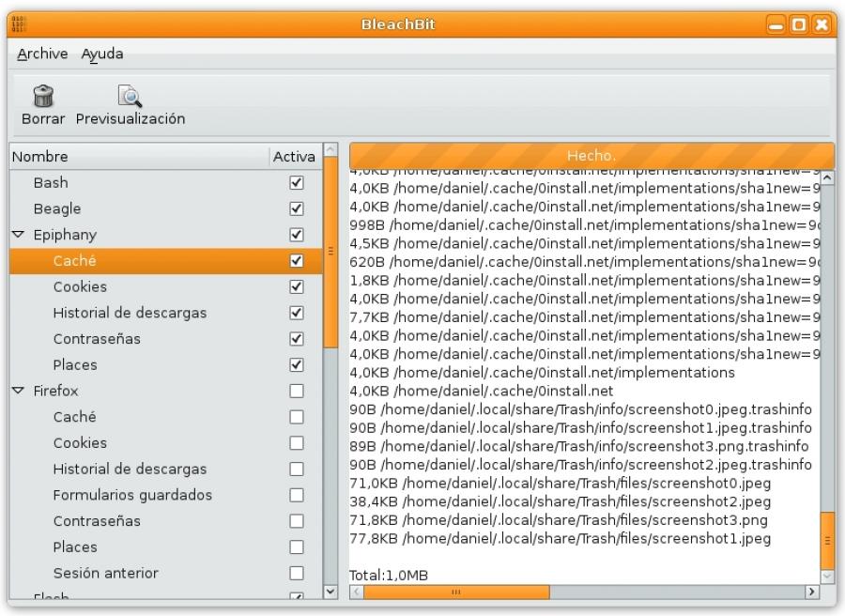Close the BleachBit window
845x616 pixels.
click(822, 24)
